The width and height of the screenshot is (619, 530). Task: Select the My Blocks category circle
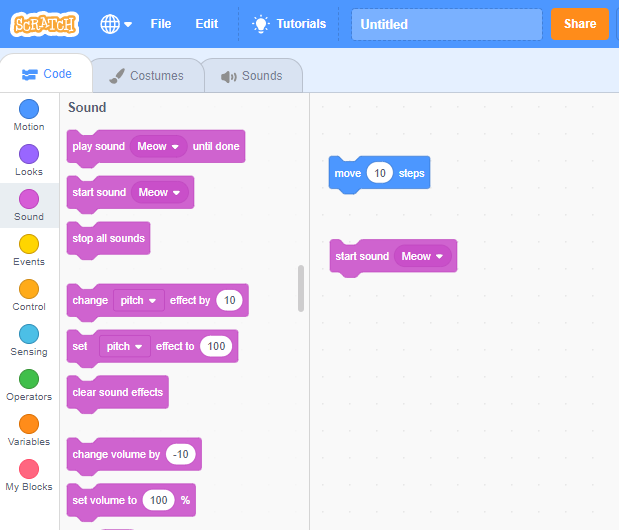point(29,469)
